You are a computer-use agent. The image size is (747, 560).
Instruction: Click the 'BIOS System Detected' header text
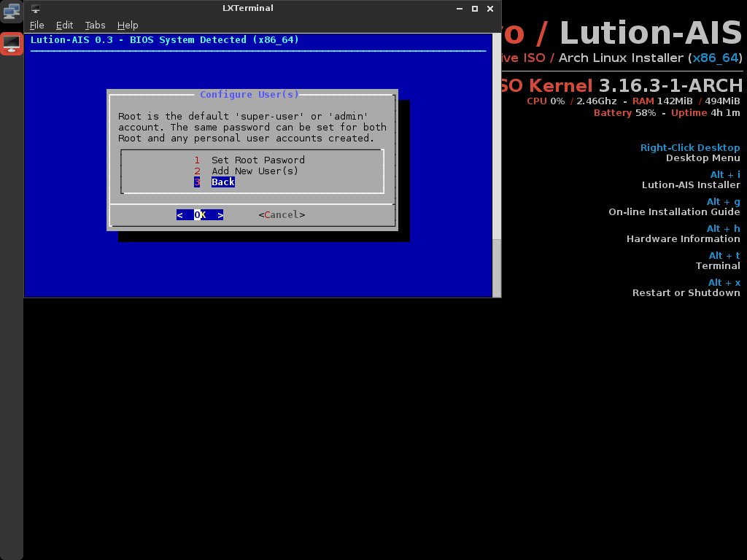pyautogui.click(x=188, y=39)
